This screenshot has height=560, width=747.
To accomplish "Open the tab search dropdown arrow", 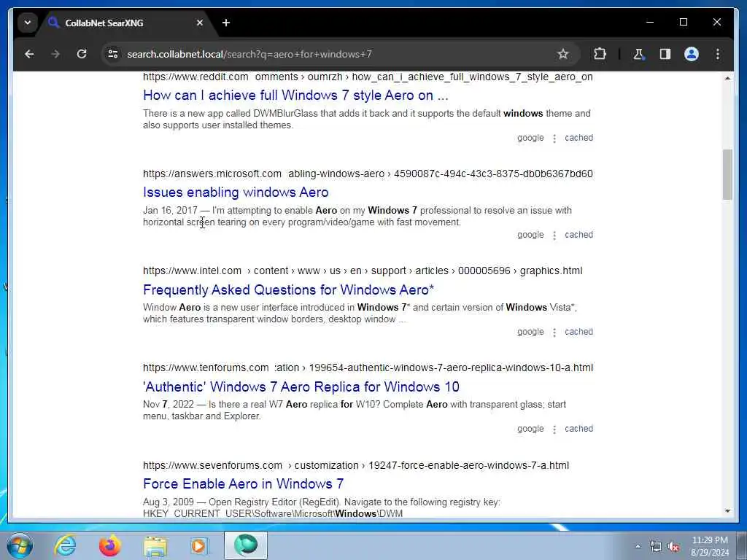I will tap(28, 23).
